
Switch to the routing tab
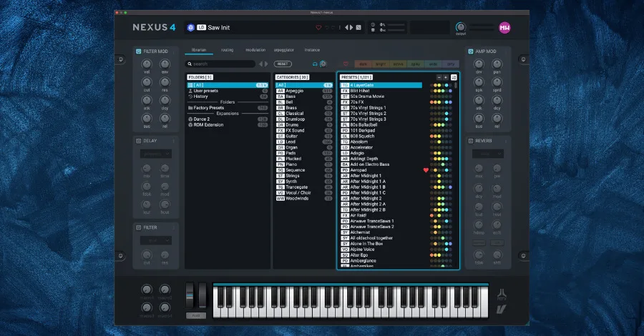[x=227, y=50]
